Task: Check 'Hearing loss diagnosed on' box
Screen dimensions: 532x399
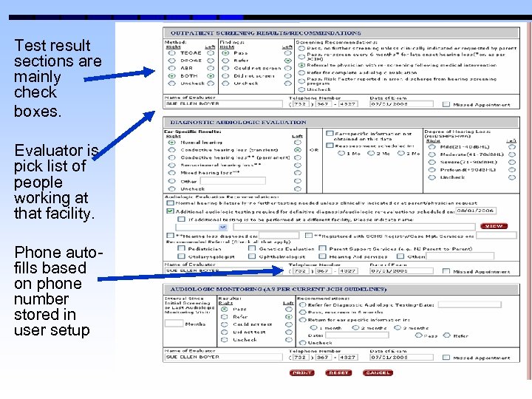Action: [170, 235]
